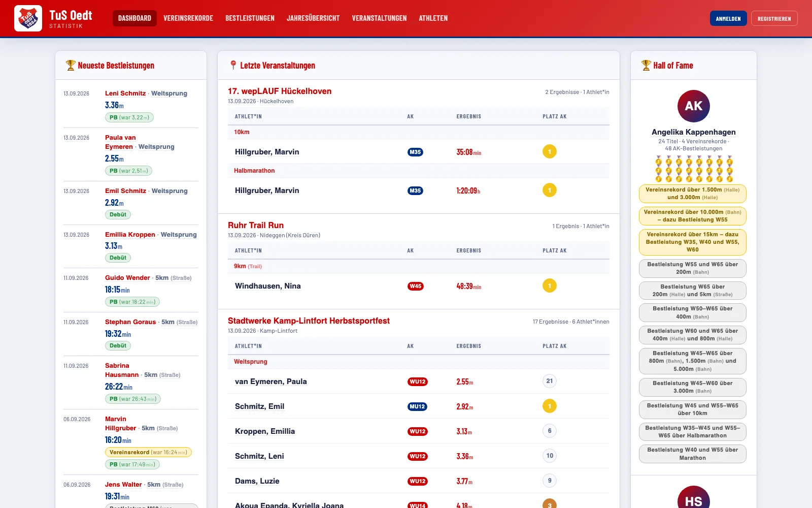Open Guido Wender athlete link
The width and height of the screenshot is (812, 508).
tap(127, 278)
